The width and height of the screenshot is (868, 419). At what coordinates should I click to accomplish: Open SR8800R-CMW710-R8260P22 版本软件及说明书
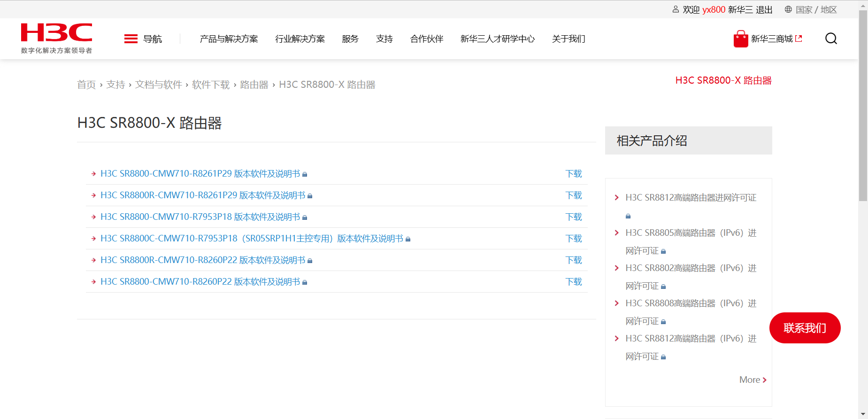tap(203, 260)
